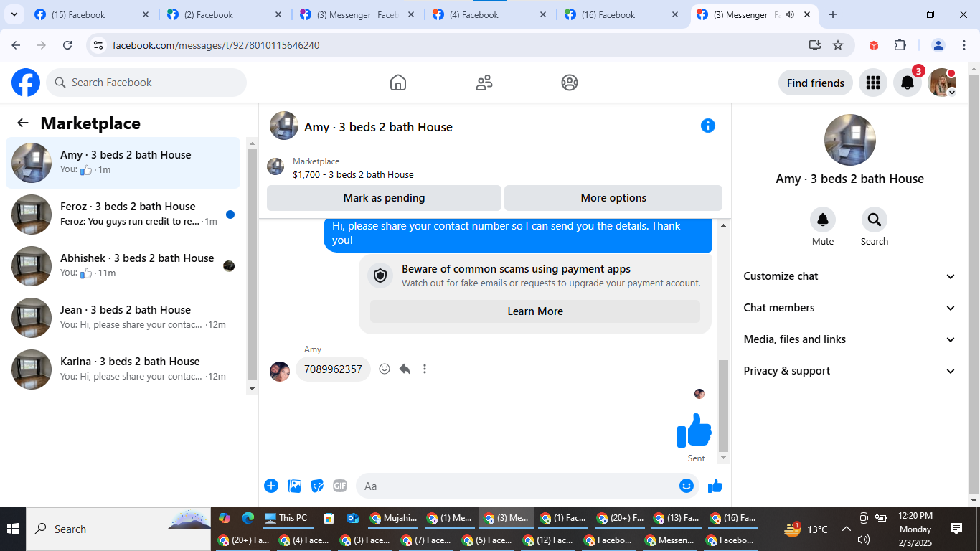The width and height of the screenshot is (980, 551).
Task: Open Learn More about payment scams
Action: [x=535, y=311]
